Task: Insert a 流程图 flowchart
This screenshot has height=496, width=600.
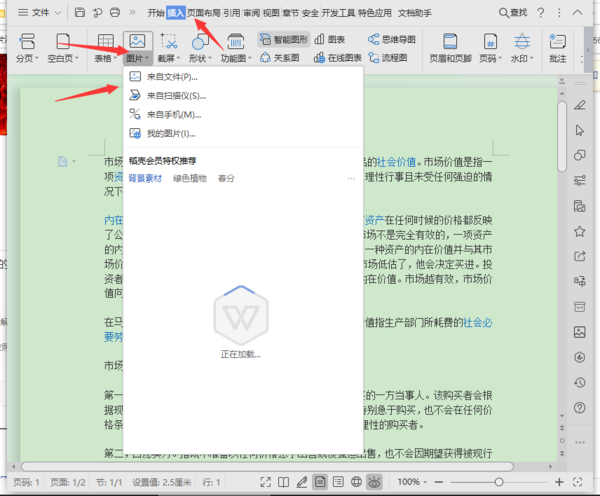Action: click(388, 58)
